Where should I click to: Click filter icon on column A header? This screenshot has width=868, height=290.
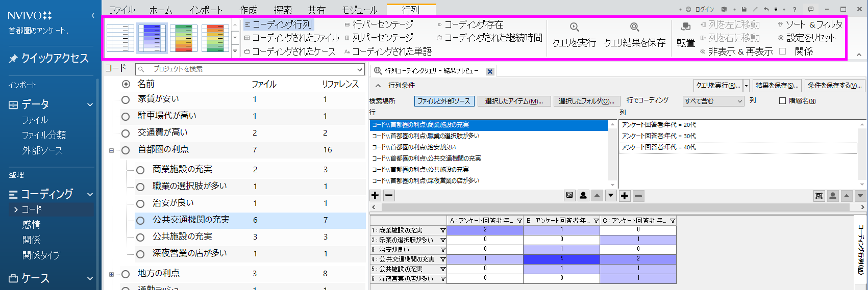tap(519, 221)
